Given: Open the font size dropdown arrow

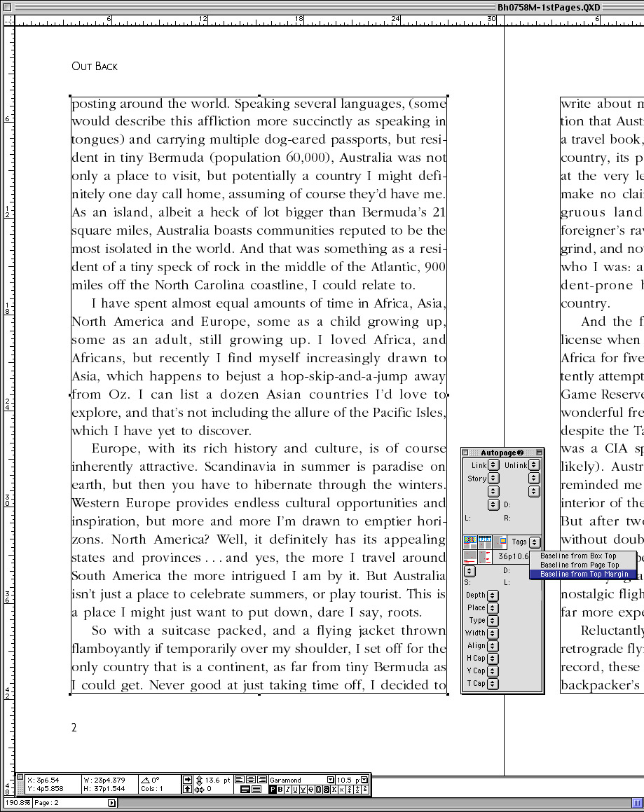Looking at the screenshot, I should click(x=364, y=779).
